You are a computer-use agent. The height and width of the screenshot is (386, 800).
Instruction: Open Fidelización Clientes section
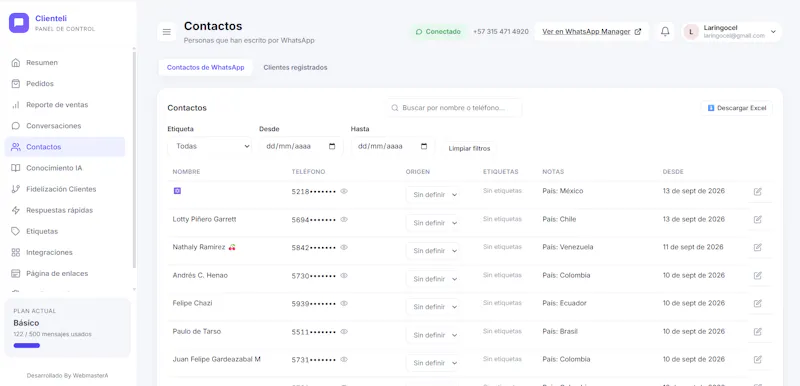64,189
